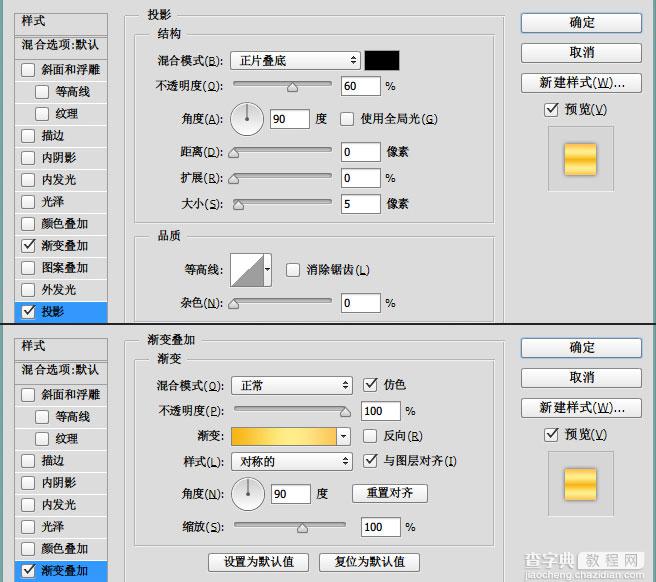Click the 缩放 slider handle

[x=302, y=528]
